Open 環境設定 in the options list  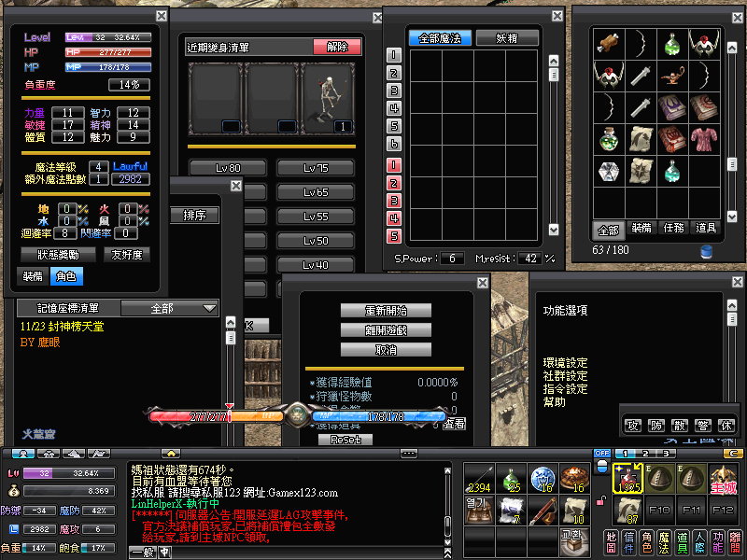pos(565,362)
